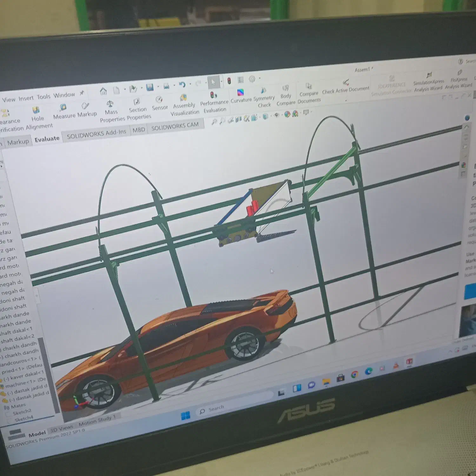Image resolution: width=476 pixels, height=476 pixels.
Task: Launch Google Chrome from taskbar
Action: (354, 375)
